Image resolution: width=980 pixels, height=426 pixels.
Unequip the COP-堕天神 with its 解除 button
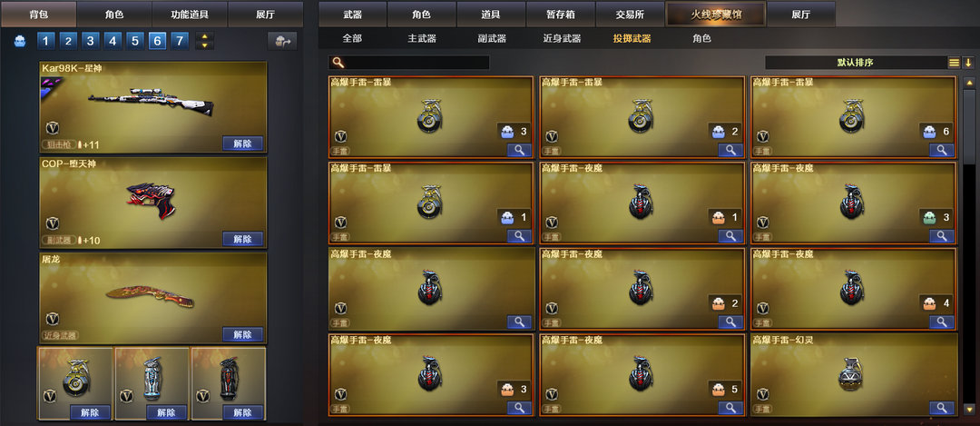click(242, 239)
